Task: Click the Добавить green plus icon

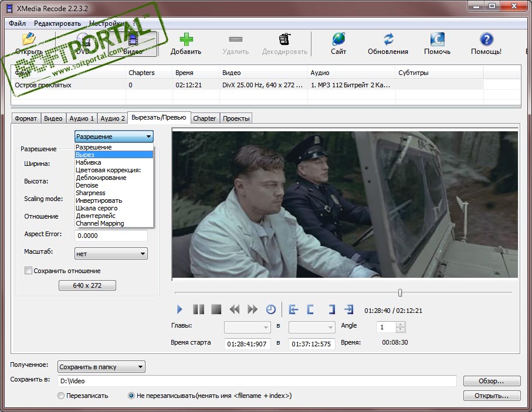Action: tap(186, 39)
